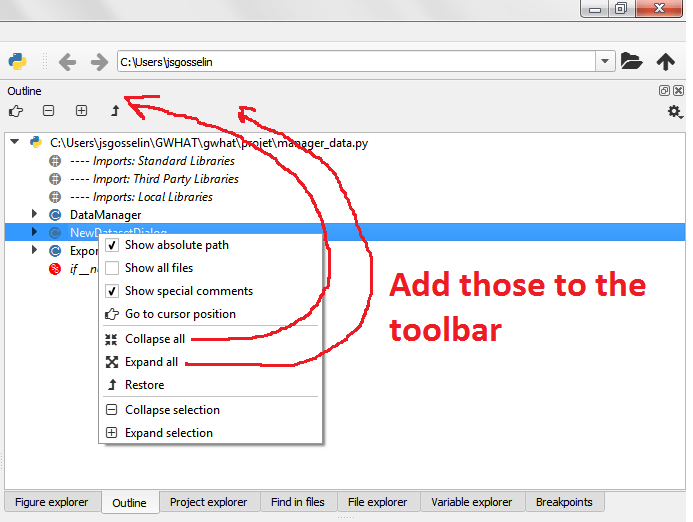
Task: Undock the Outline pane
Action: coord(664,91)
